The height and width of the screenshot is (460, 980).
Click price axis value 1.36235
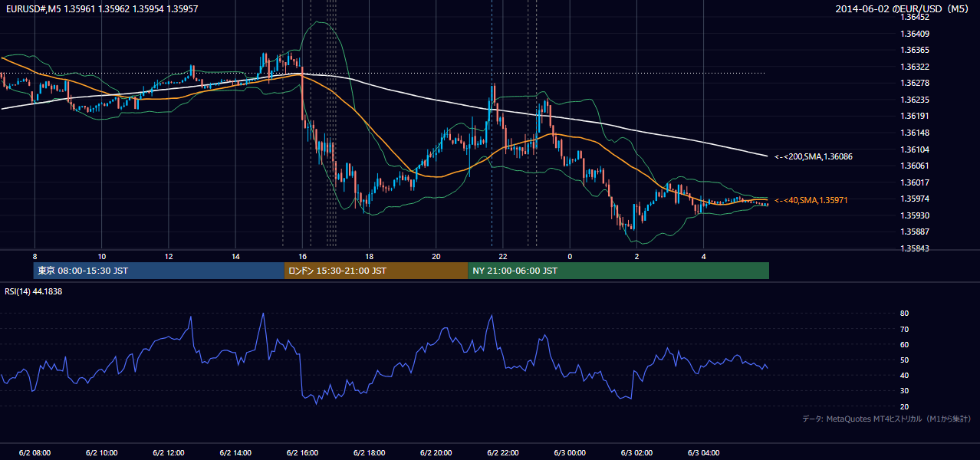coord(915,100)
